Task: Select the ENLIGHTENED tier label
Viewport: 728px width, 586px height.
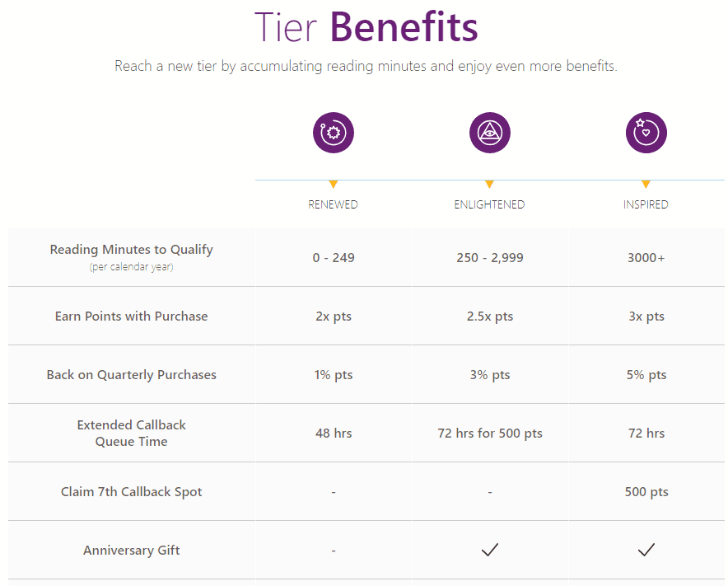Action: tap(489, 204)
